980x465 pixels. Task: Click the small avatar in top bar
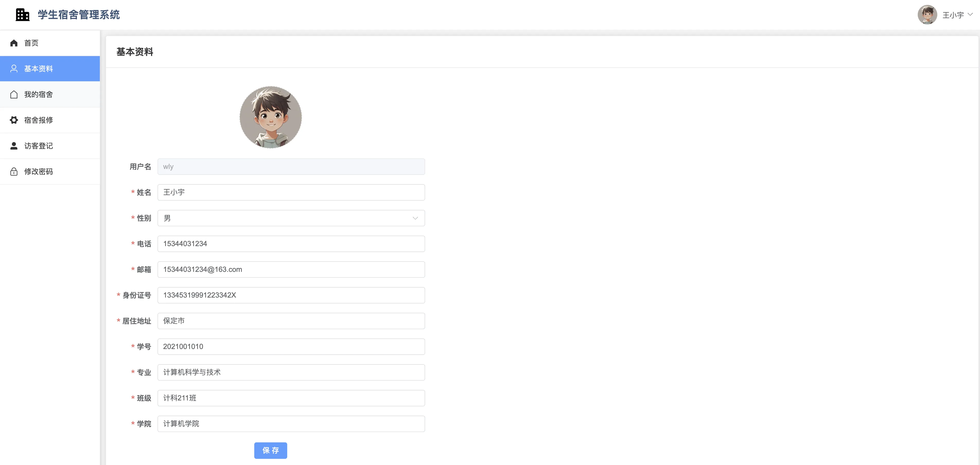pyautogui.click(x=927, y=15)
